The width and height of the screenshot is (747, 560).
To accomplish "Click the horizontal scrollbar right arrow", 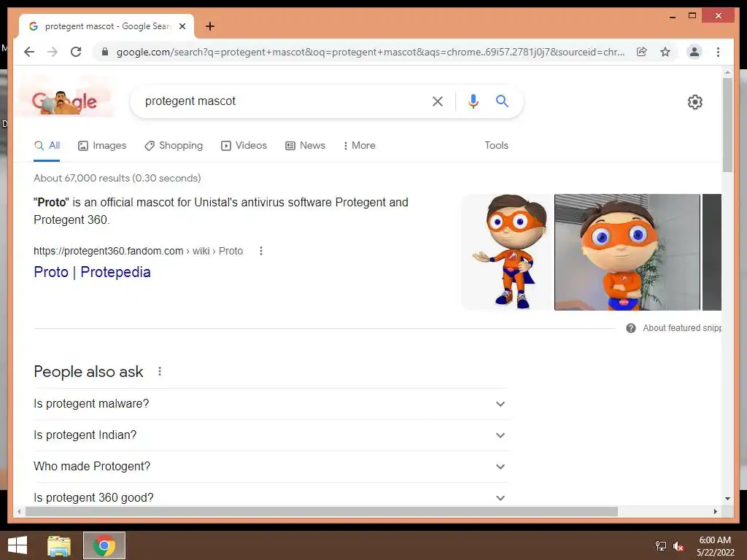I will (715, 511).
